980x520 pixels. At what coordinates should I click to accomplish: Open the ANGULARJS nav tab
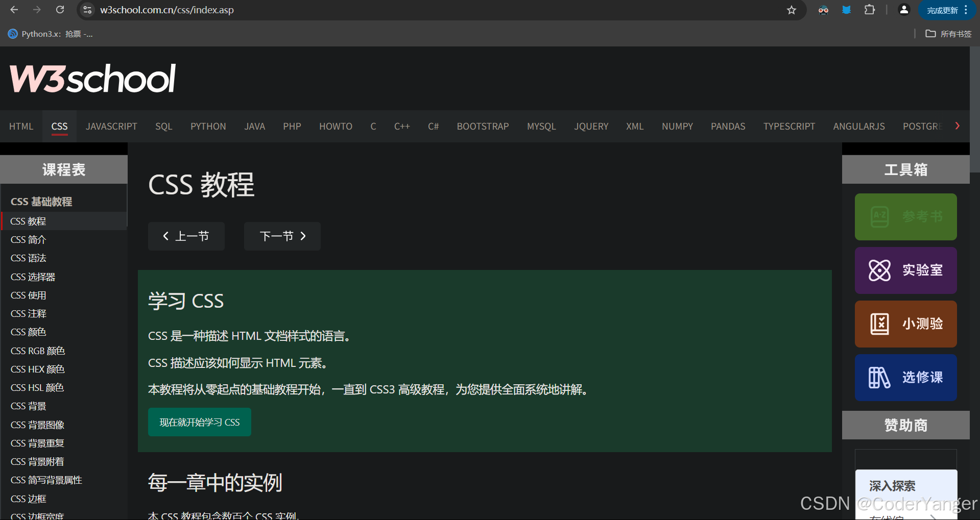(858, 126)
